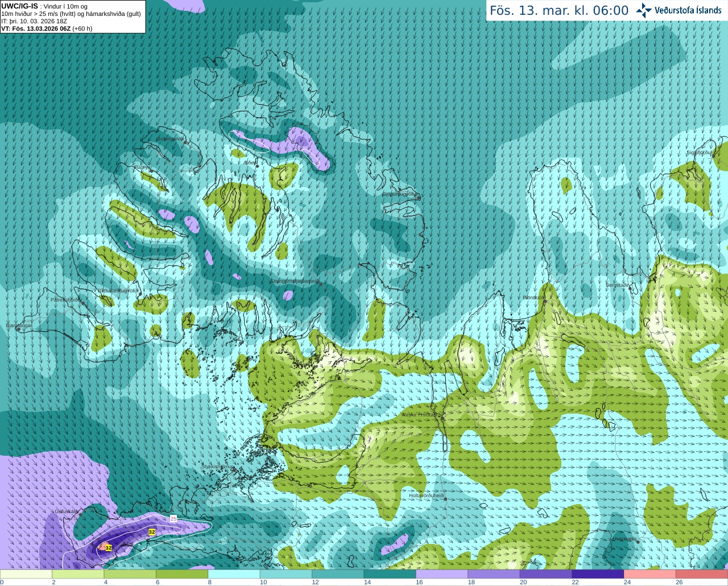Select the 8–10 m/s light cyan legend swatch
The image size is (728, 586).
(234, 575)
